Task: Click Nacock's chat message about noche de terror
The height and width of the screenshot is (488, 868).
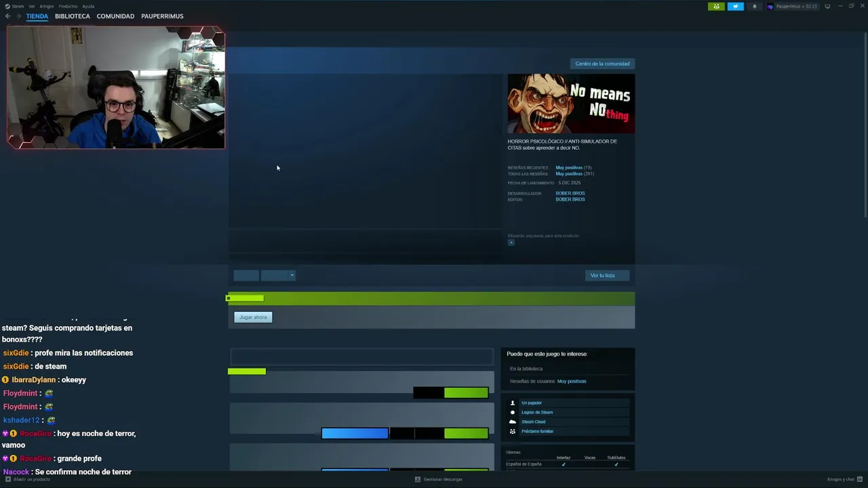Action: 67,472
